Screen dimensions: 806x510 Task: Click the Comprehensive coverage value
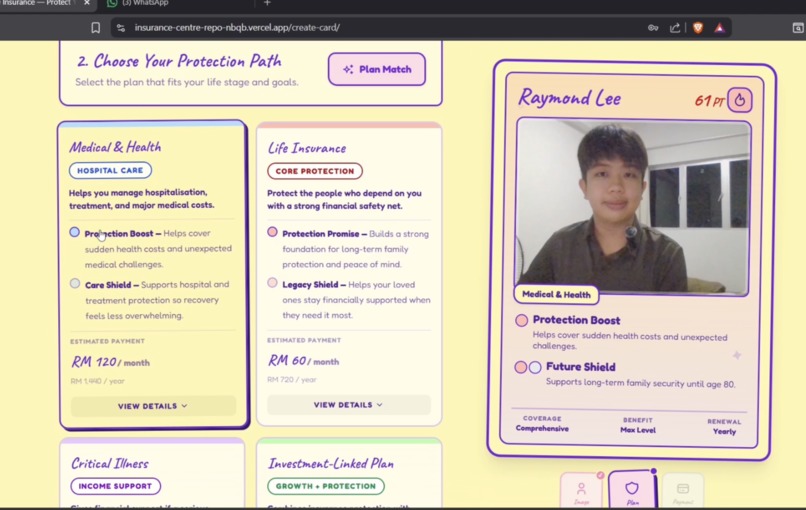click(x=542, y=429)
